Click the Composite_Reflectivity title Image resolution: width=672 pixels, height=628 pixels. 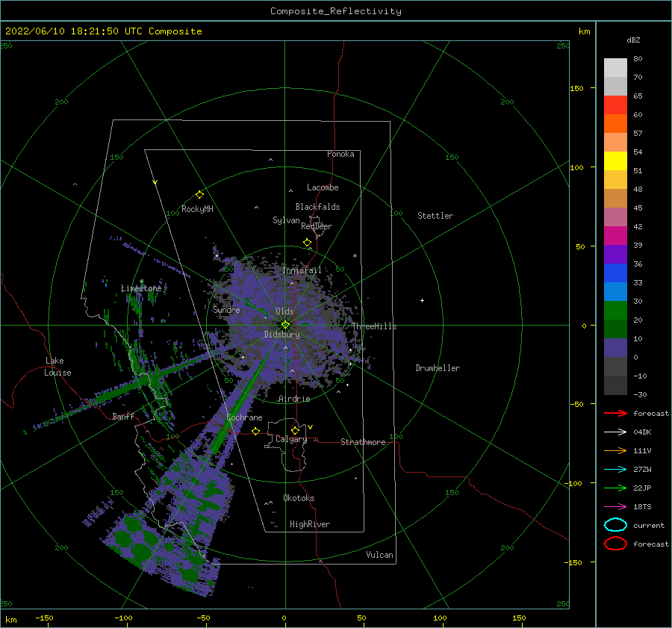click(336, 11)
